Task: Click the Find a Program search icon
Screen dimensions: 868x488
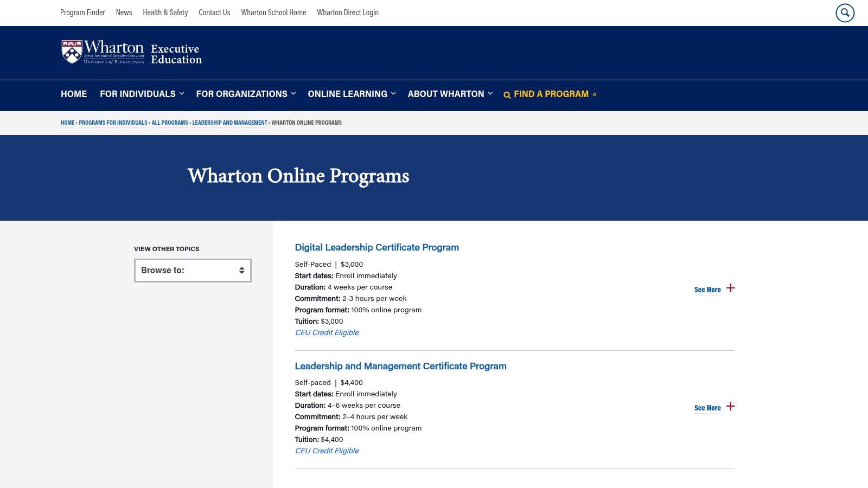Action: click(507, 94)
